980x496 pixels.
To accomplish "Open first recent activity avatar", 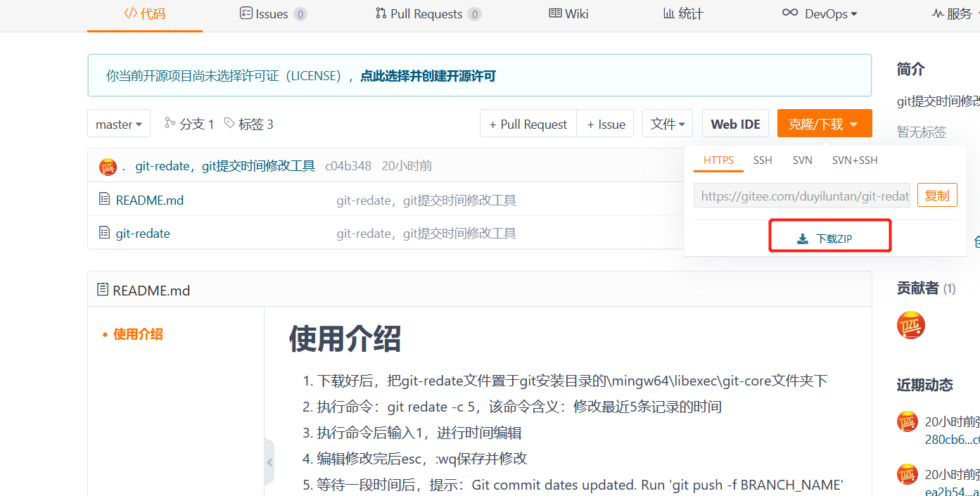I will tap(908, 421).
